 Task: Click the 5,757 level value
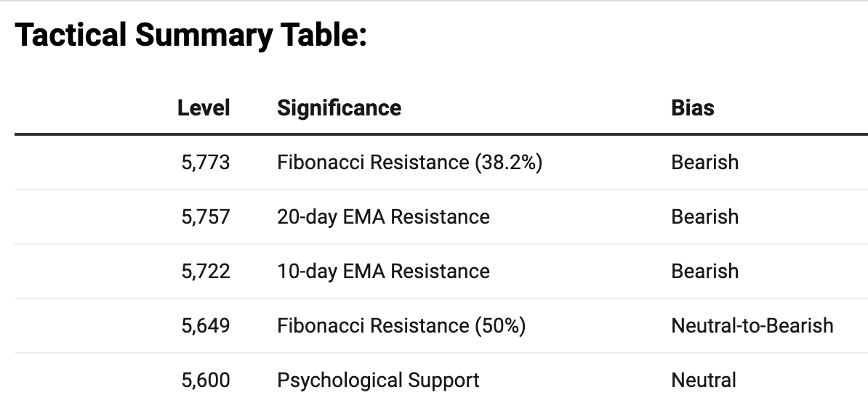point(205,216)
